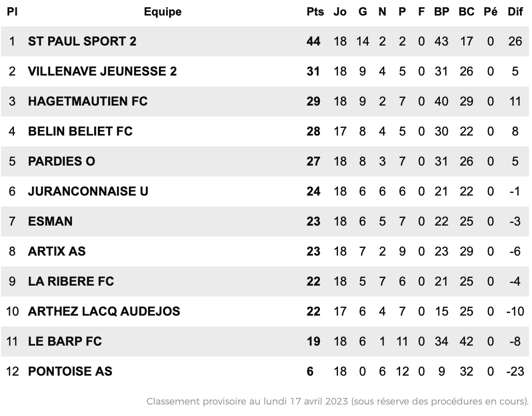Click the ESMAN team name
Screen dimensions: 532x416
pos(50,221)
